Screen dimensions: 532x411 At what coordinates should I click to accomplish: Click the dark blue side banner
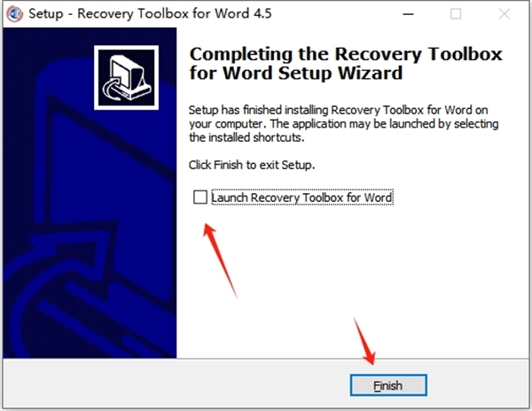click(x=90, y=193)
